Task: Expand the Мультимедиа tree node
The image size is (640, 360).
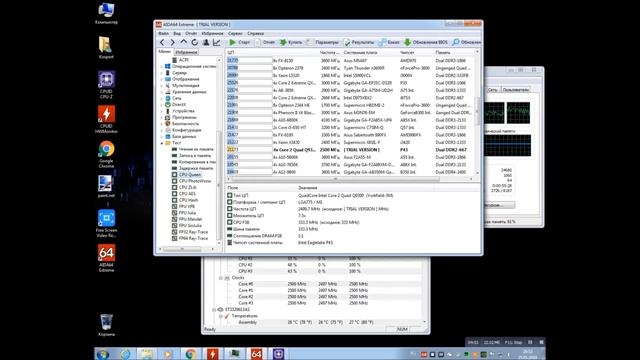Action: coord(162,85)
